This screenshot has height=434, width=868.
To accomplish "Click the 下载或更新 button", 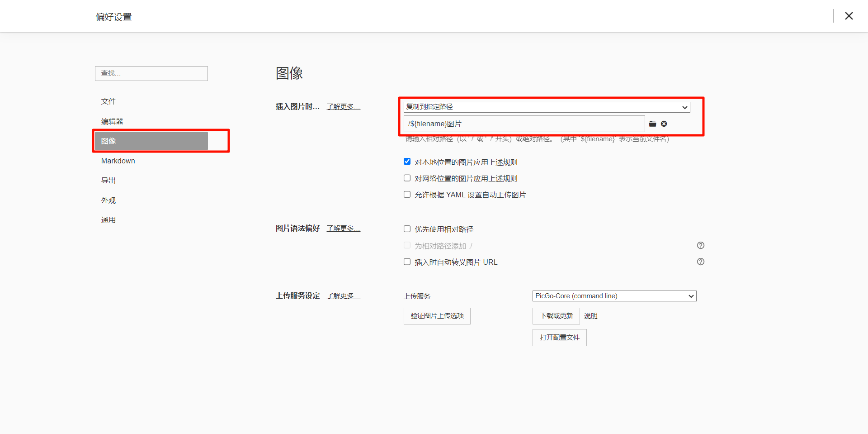I will (x=556, y=316).
